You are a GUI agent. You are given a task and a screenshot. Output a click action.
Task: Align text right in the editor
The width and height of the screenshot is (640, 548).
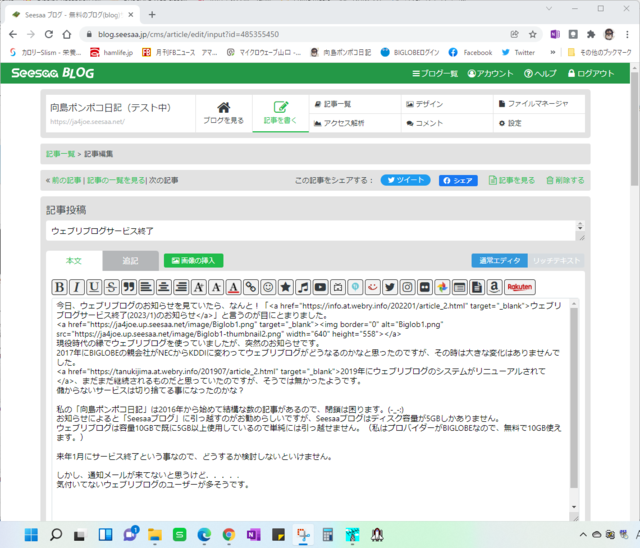click(x=181, y=287)
